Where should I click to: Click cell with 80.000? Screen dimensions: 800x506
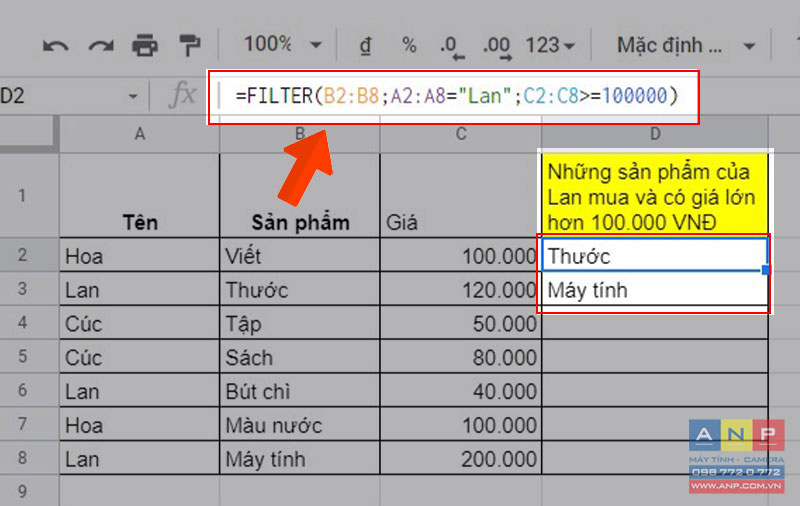pos(461,356)
